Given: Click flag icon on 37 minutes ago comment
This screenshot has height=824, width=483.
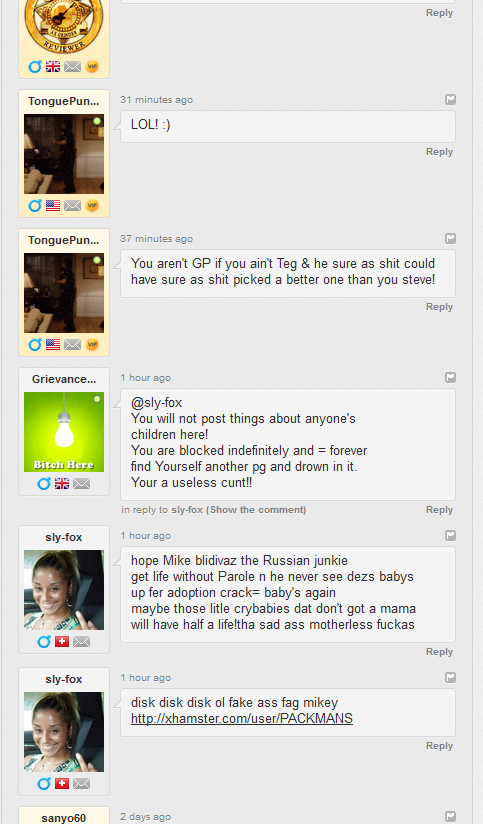Looking at the screenshot, I should 450,239.
